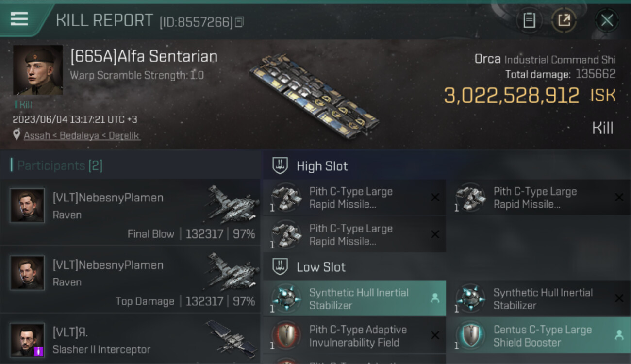631x364 pixels.
Task: Share the kill report externally
Action: [564, 20]
